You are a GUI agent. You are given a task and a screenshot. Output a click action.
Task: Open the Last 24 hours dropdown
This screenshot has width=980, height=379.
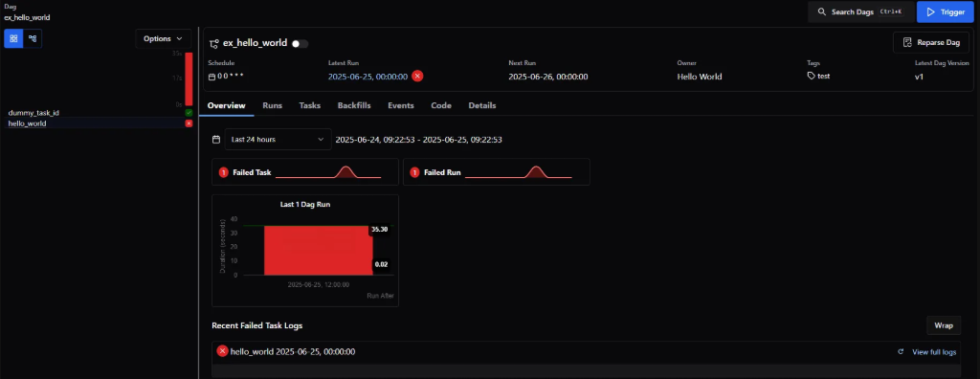(x=278, y=140)
